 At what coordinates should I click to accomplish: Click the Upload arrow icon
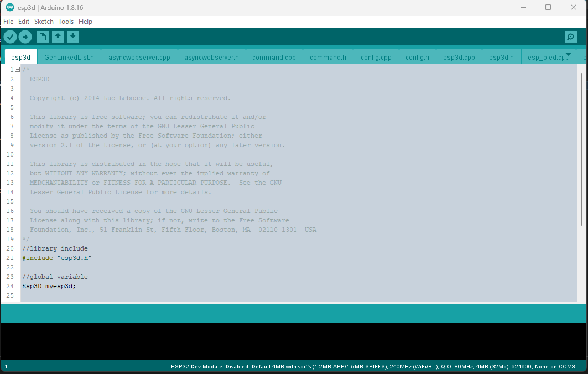(x=25, y=37)
